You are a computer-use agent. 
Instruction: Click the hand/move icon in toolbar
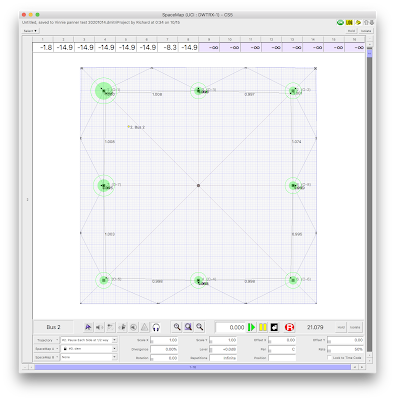click(x=122, y=327)
